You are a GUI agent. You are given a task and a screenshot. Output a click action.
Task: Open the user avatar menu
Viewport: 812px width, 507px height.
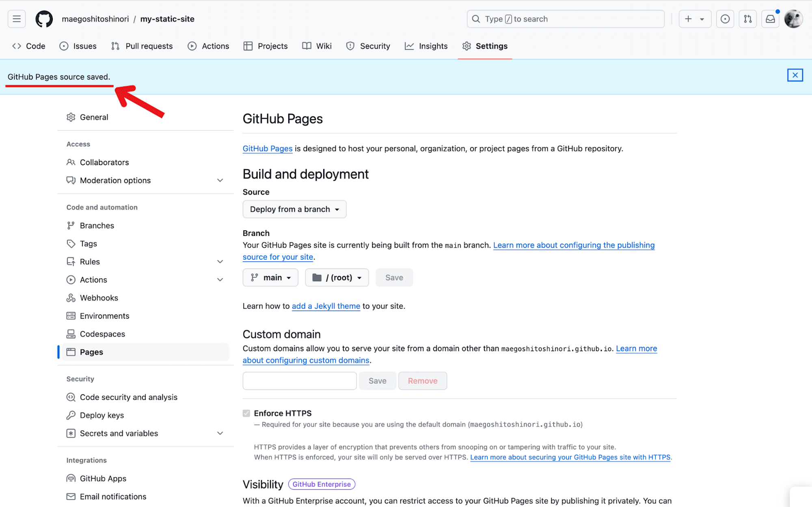pos(793,19)
